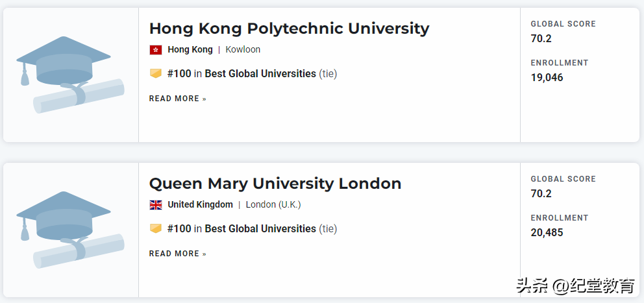Click Hong Kong Polytechnic's graduation cap thumbnail

click(x=69, y=75)
